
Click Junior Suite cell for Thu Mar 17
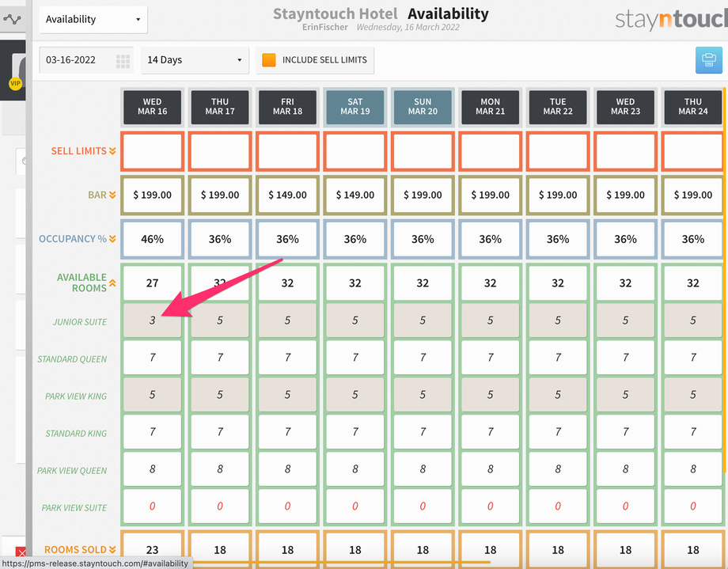(220, 320)
